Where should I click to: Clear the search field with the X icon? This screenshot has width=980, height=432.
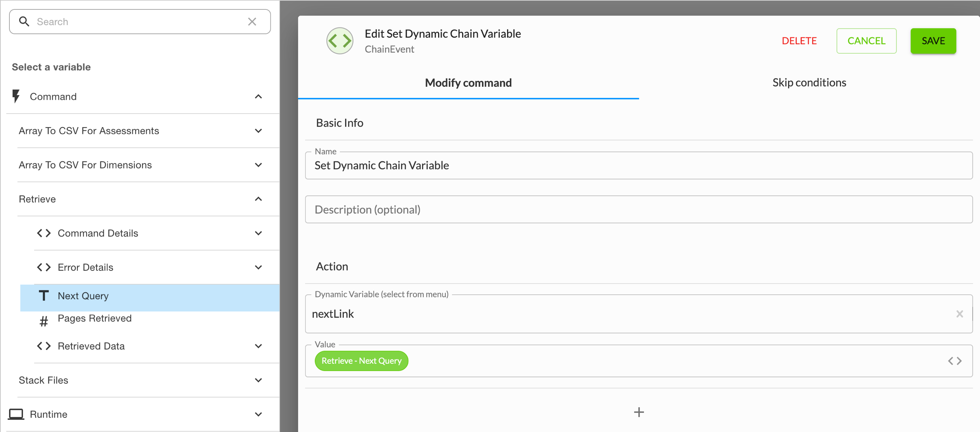coord(252,21)
